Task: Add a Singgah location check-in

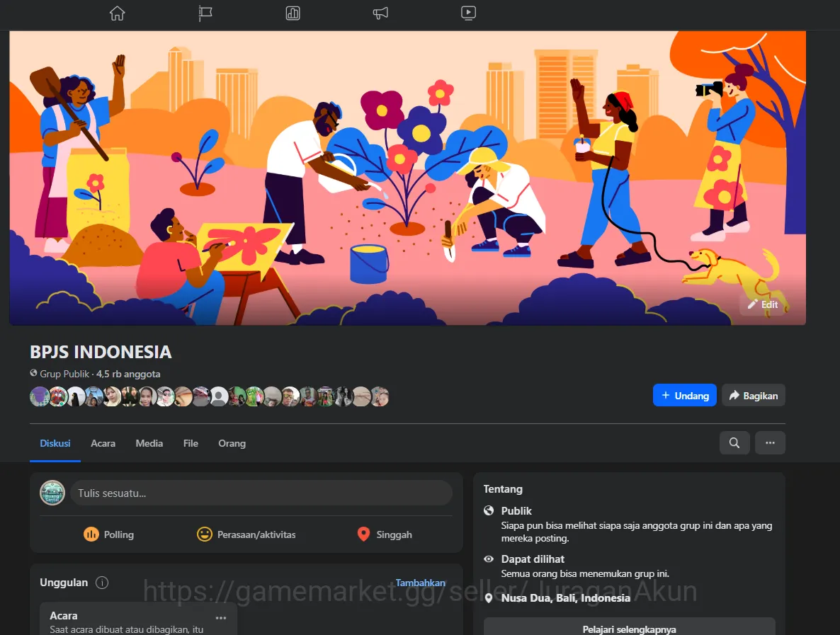Action: click(384, 534)
